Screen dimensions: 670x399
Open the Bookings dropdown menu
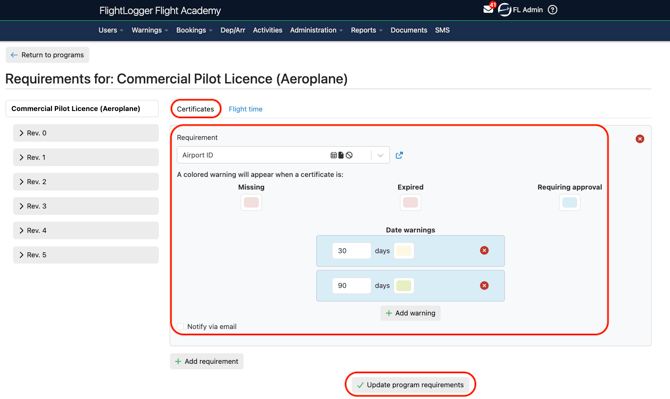pyautogui.click(x=194, y=30)
